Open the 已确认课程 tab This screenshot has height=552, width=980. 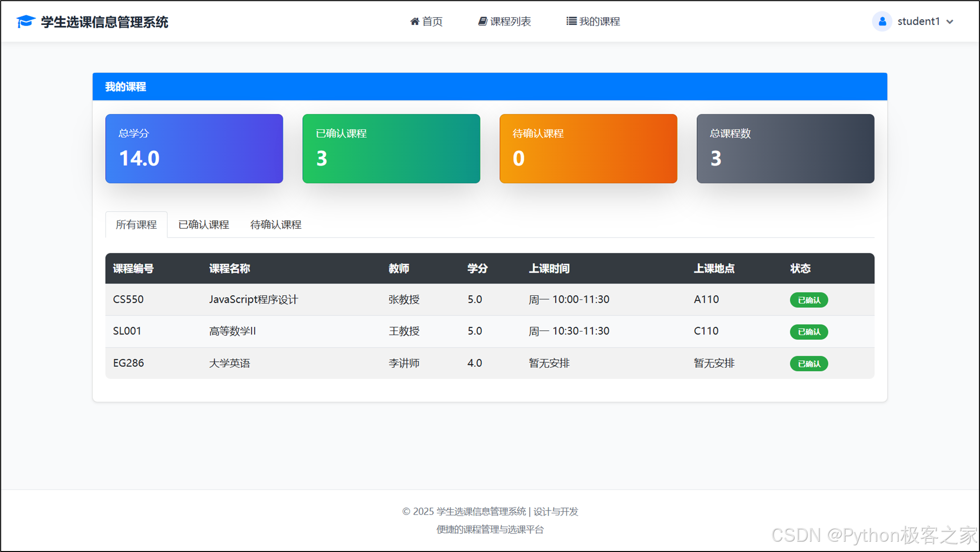pyautogui.click(x=203, y=225)
